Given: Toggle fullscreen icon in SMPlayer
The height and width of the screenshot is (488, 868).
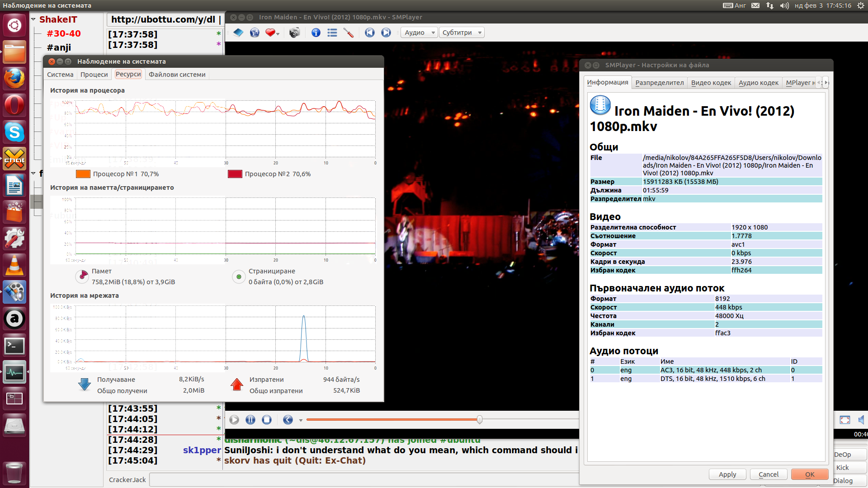Looking at the screenshot, I should (845, 420).
